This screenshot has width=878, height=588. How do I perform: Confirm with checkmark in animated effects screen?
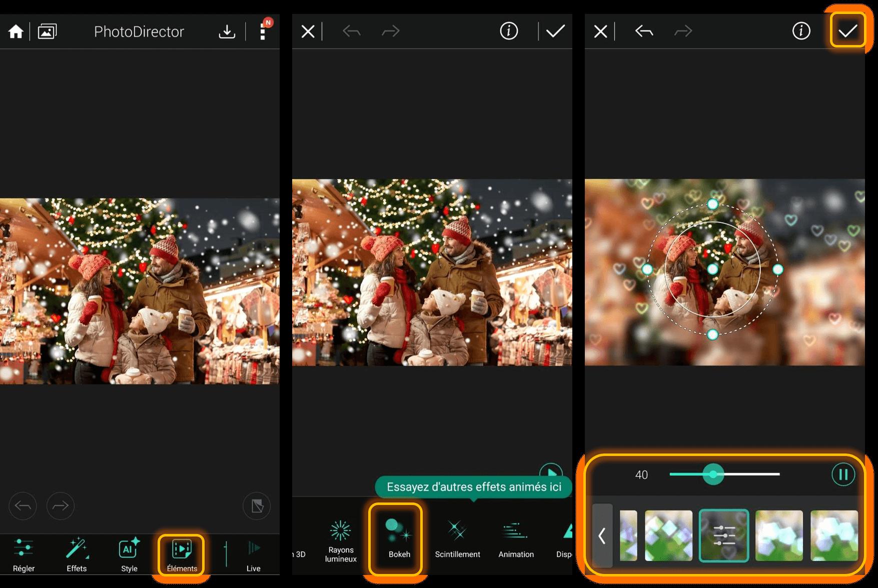point(555,31)
